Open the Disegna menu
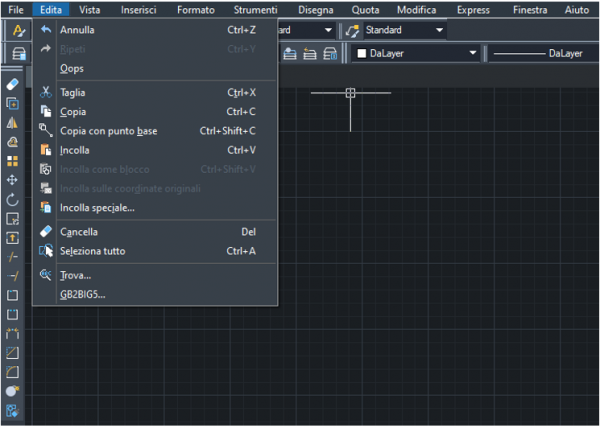 click(316, 10)
